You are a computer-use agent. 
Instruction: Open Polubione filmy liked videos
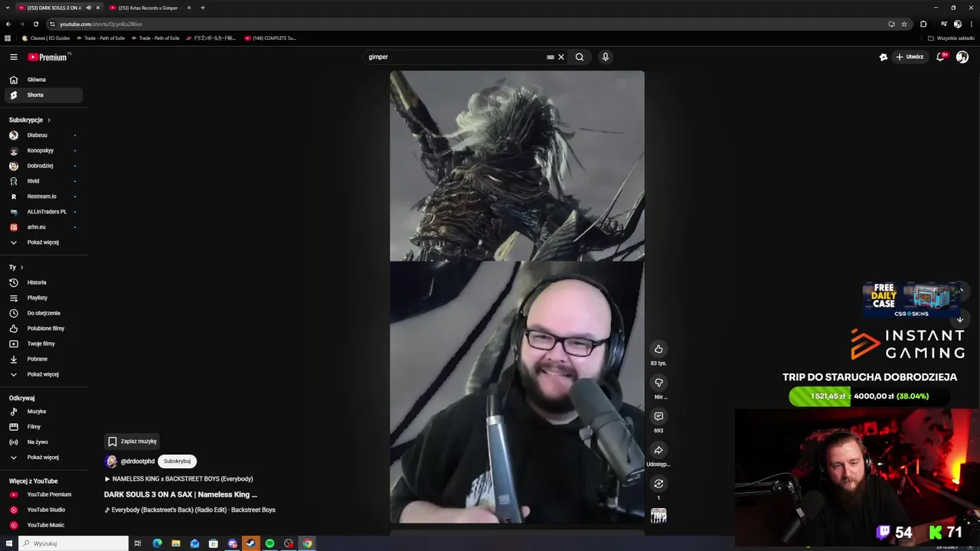pos(44,328)
